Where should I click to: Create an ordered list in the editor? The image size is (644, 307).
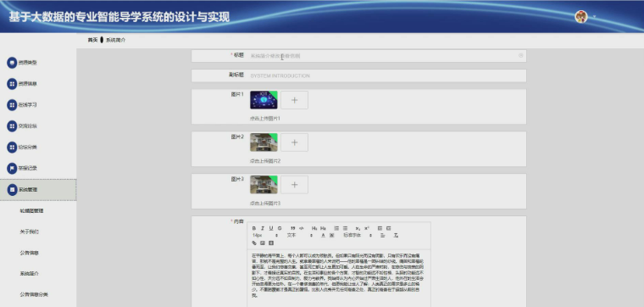[x=336, y=228]
